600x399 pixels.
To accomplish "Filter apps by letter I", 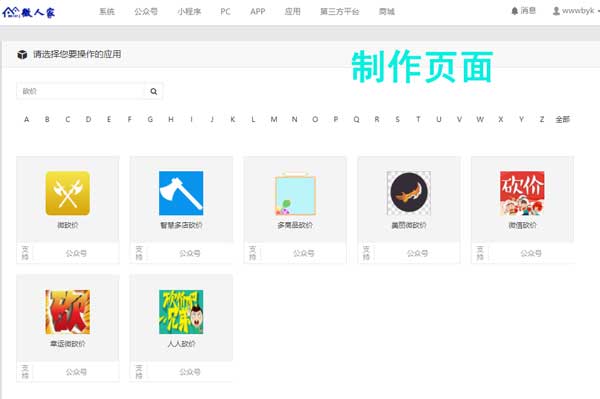I will pyautogui.click(x=191, y=119).
